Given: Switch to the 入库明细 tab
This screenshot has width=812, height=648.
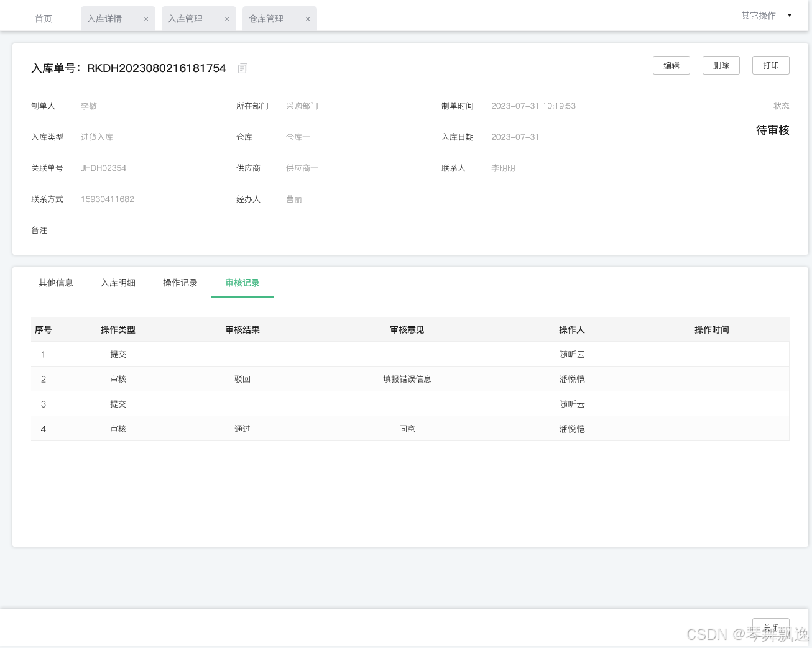Looking at the screenshot, I should point(118,283).
